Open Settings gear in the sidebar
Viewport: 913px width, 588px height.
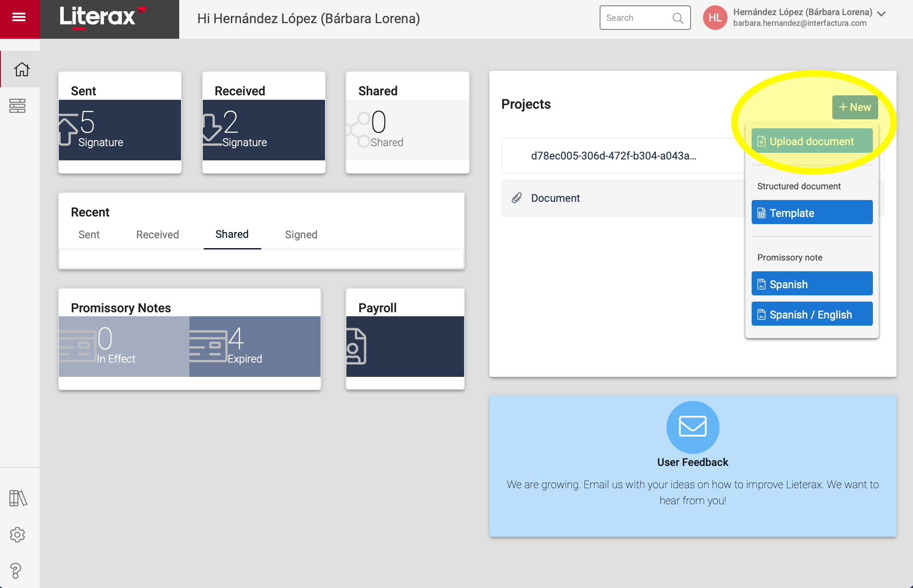pyautogui.click(x=17, y=535)
